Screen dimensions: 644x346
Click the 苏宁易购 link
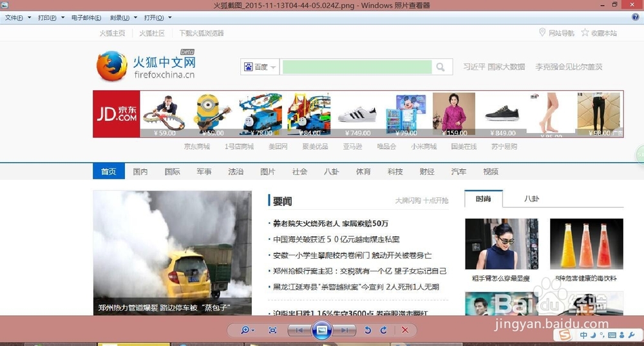pos(504,147)
